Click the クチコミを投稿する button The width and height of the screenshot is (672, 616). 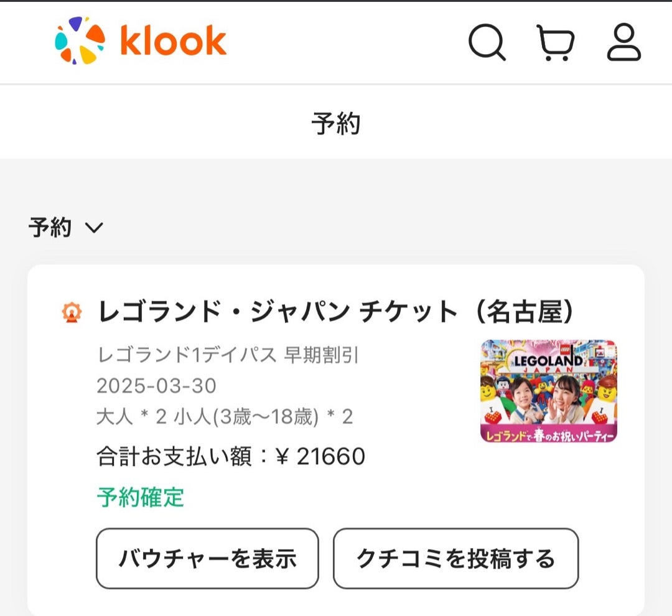(456, 559)
